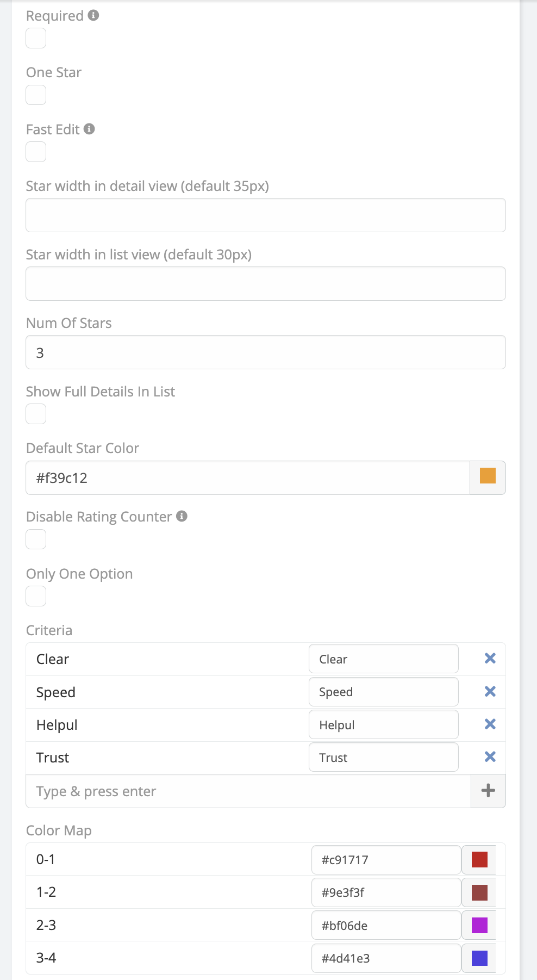Remove the Helpul criterion with X icon
Screen dimensions: 537x980
(x=490, y=724)
